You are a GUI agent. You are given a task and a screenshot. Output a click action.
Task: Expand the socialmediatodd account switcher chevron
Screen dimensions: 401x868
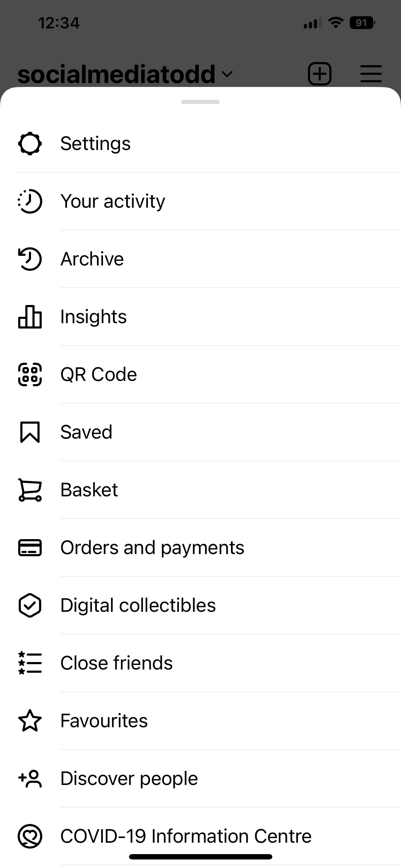click(227, 74)
